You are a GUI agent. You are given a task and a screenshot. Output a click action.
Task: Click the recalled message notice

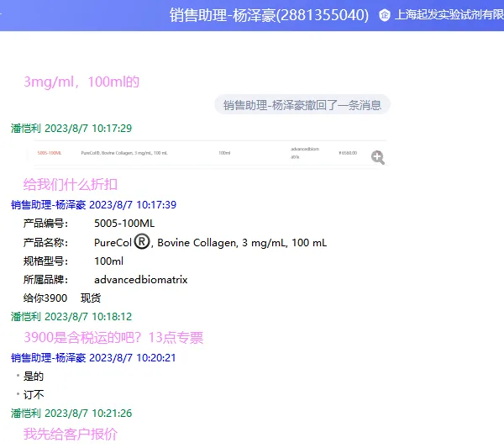pyautogui.click(x=302, y=105)
